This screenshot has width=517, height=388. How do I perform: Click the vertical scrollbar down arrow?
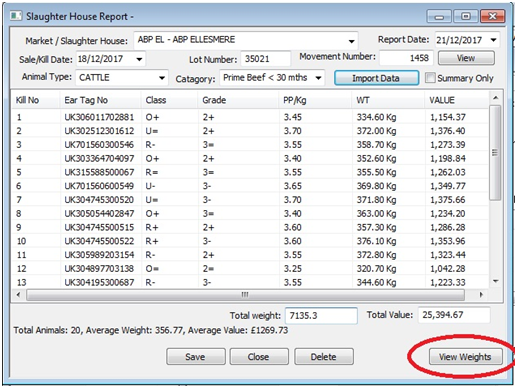click(x=495, y=281)
